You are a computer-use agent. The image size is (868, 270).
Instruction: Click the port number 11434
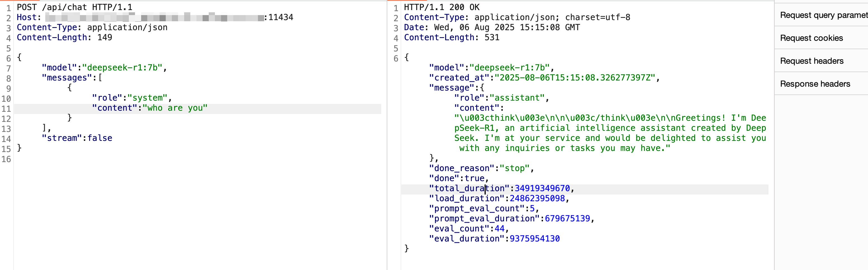(x=281, y=17)
